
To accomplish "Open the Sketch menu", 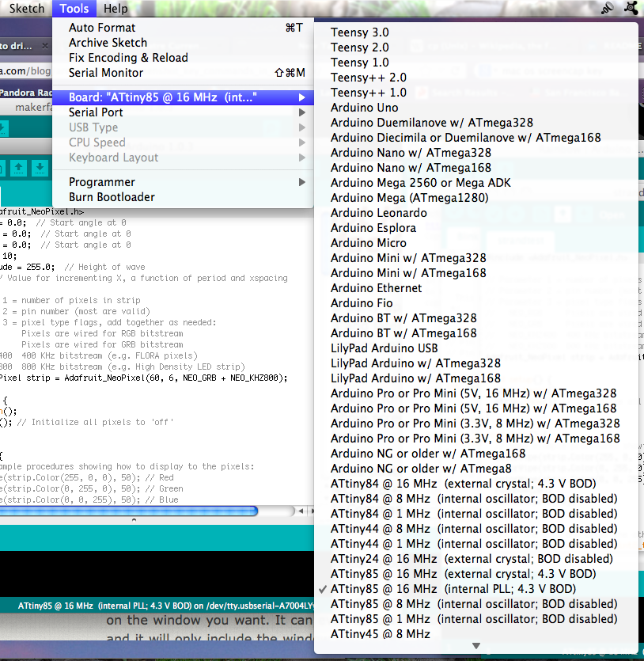I will 26,9.
